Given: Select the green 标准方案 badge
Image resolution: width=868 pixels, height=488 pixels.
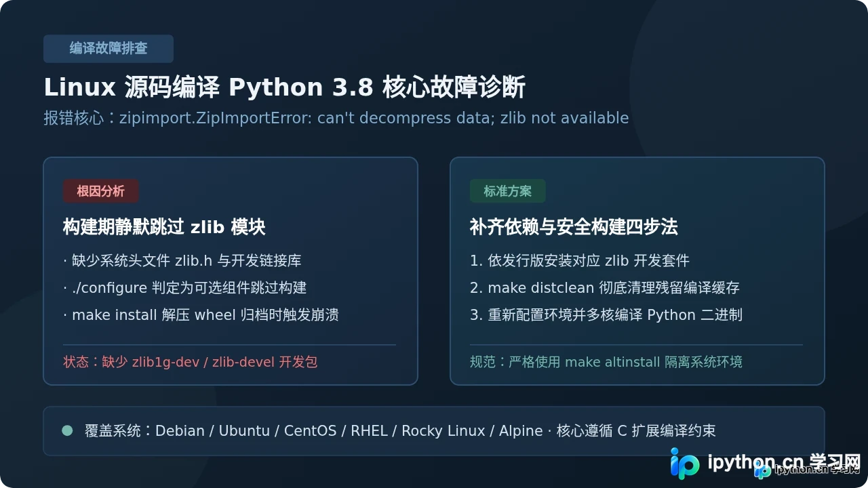Looking at the screenshot, I should coord(508,191).
